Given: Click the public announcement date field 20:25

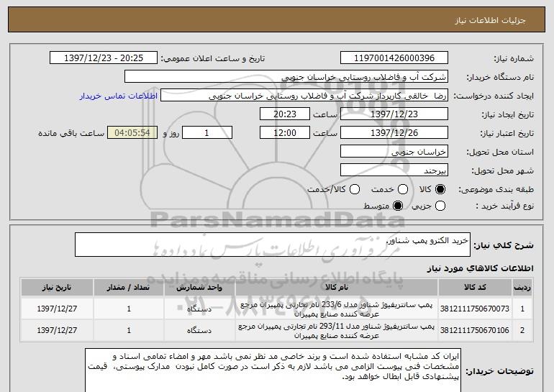Looking at the screenshot, I should [x=104, y=58].
